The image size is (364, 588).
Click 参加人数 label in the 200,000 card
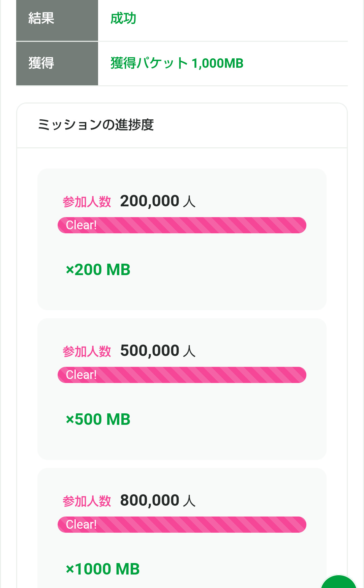pyautogui.click(x=87, y=202)
